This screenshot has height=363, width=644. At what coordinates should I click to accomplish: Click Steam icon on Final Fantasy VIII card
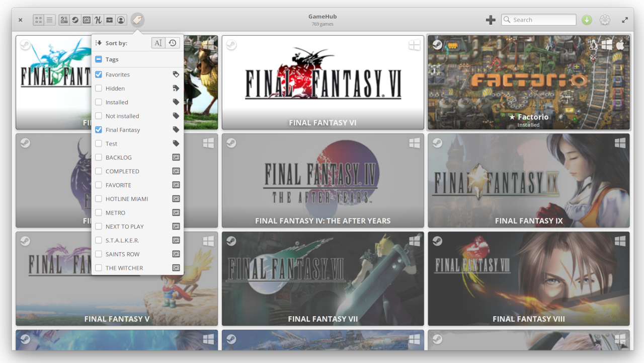coord(437,241)
